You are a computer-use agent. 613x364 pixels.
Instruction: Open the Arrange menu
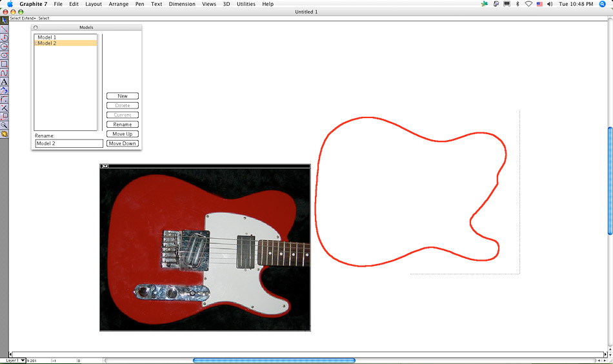coord(118,4)
